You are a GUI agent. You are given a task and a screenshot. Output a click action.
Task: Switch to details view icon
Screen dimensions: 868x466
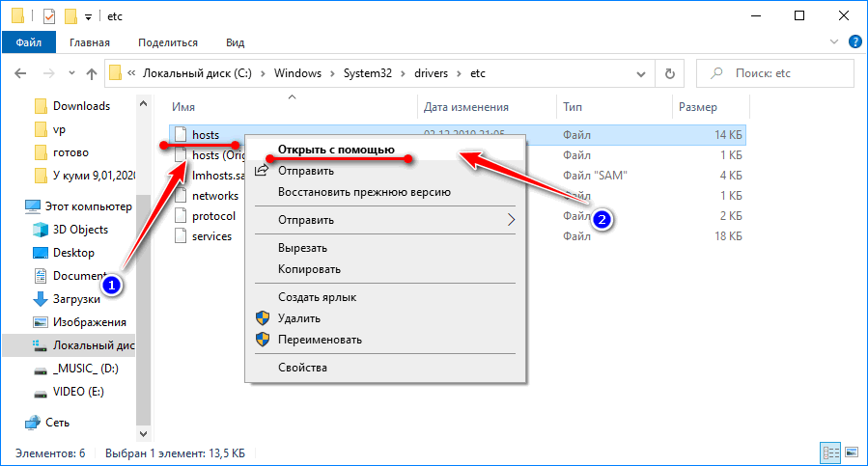tap(829, 452)
